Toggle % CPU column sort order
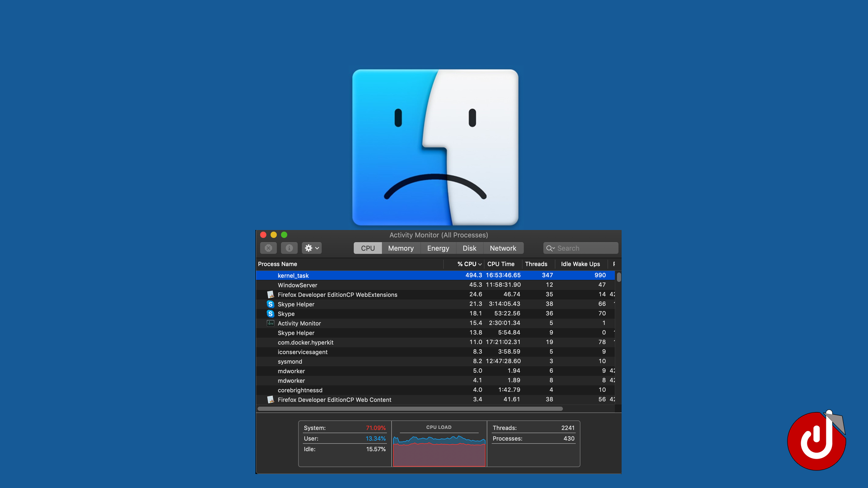The image size is (868, 488). click(x=469, y=264)
